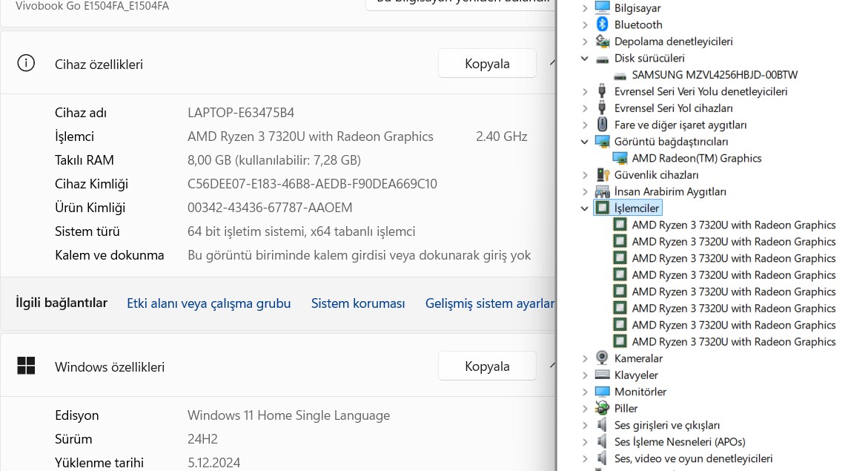This screenshot has width=868, height=471.
Task: Open the Gelişmiş sistem ayarları link
Action: tap(490, 303)
